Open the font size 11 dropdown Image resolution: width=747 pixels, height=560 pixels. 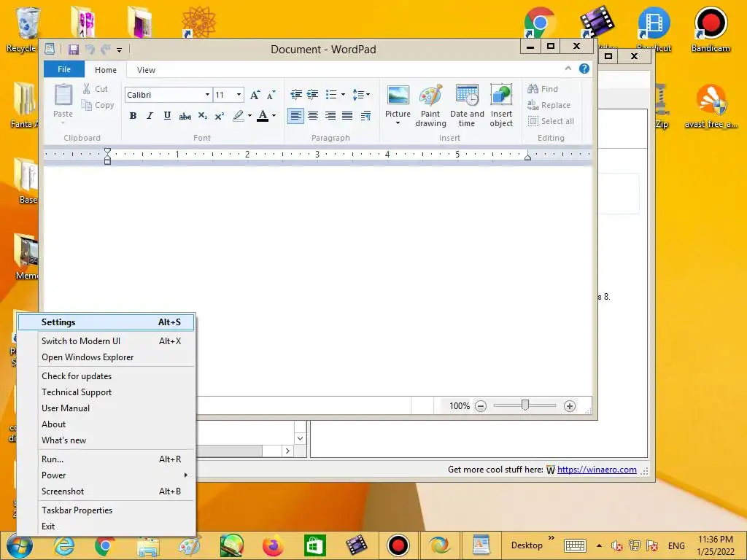click(x=239, y=95)
